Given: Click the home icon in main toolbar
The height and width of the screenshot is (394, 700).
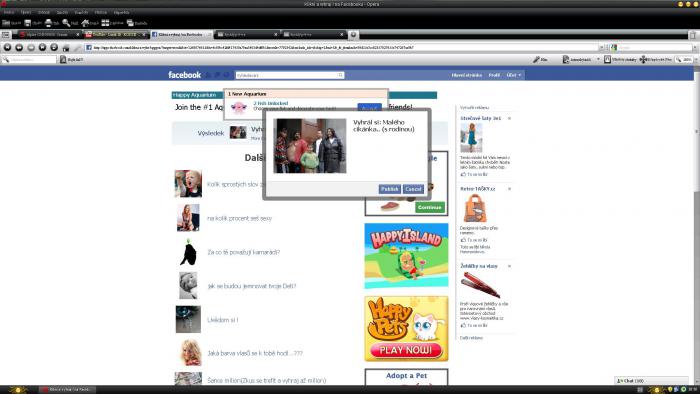Looking at the screenshot, I should click(85, 23).
